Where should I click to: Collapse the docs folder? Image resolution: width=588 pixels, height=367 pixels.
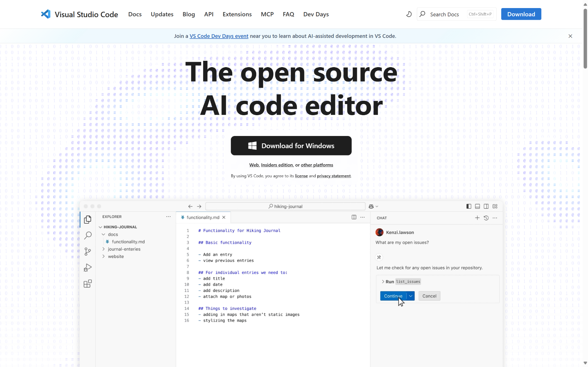(104, 234)
